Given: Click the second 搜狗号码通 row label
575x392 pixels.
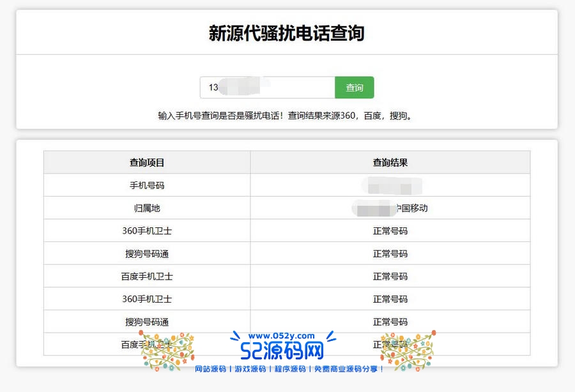Looking at the screenshot, I should tap(147, 322).
